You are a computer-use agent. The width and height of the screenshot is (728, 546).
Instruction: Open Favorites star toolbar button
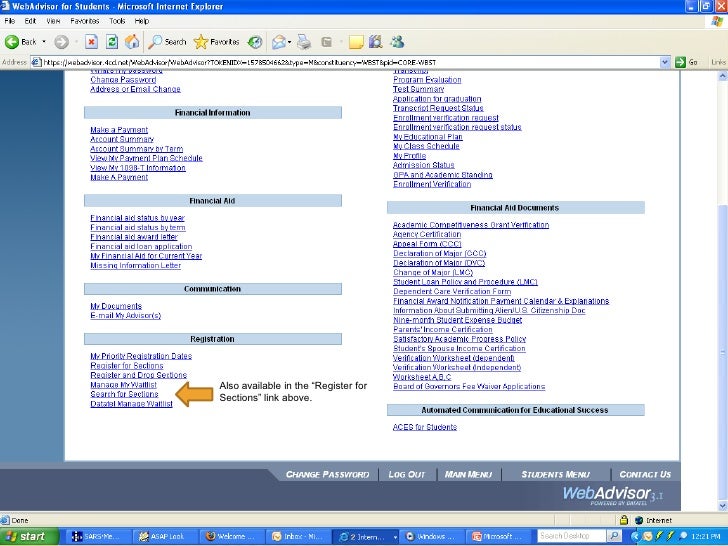(216, 42)
